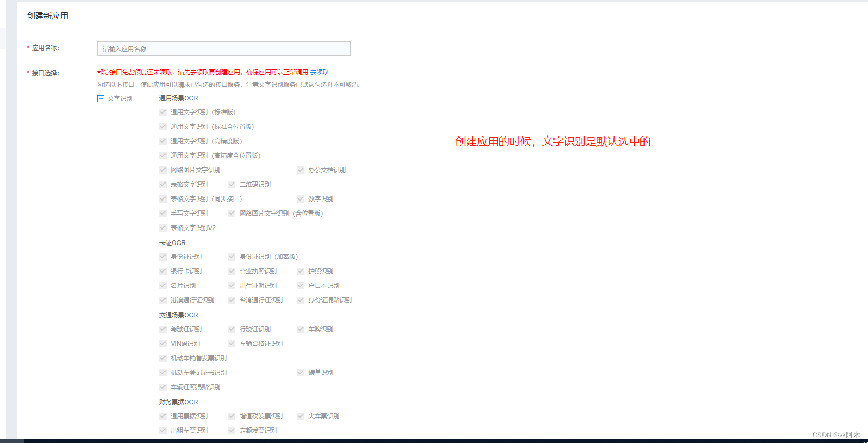Toggle 出生证明识别 checkbox
The image size is (868, 443).
232,286
